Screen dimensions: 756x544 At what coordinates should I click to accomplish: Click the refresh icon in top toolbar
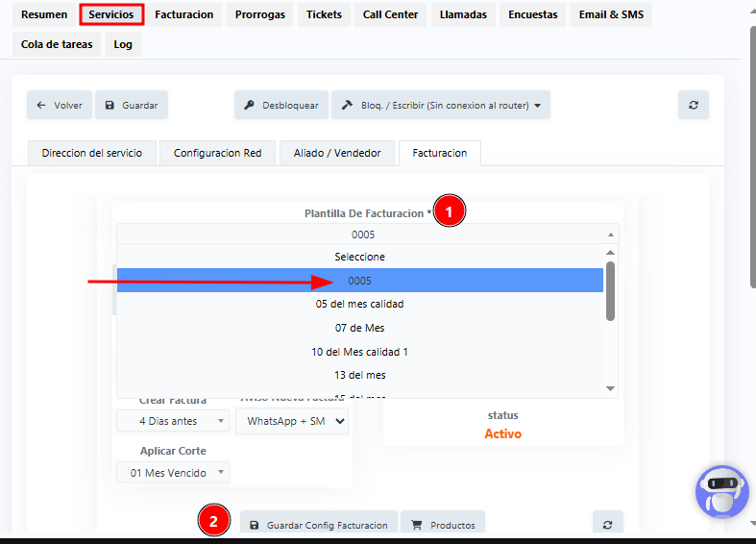point(693,106)
